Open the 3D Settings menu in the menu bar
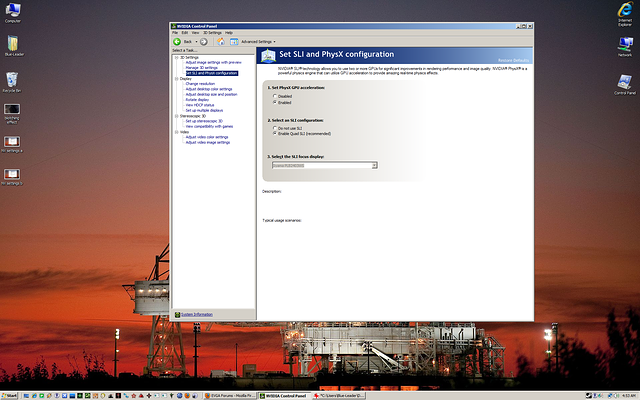Viewport: 640px width, 400px height. (211, 33)
